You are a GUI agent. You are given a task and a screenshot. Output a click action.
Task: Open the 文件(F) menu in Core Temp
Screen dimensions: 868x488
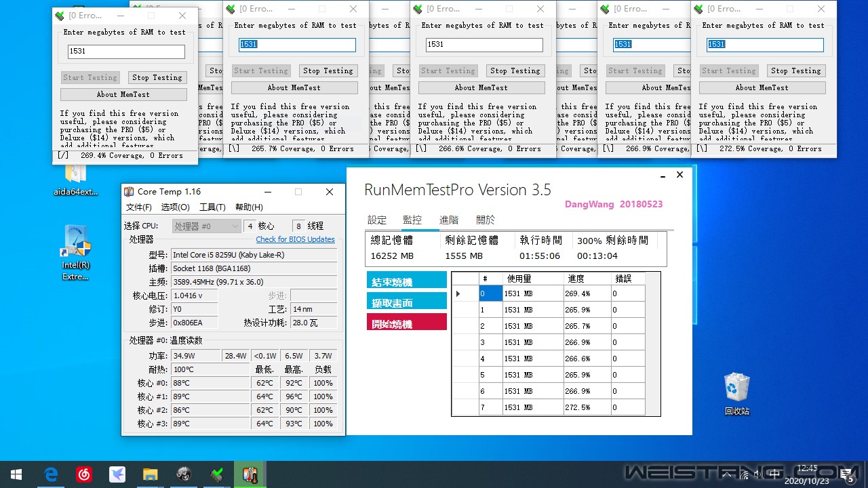click(139, 207)
